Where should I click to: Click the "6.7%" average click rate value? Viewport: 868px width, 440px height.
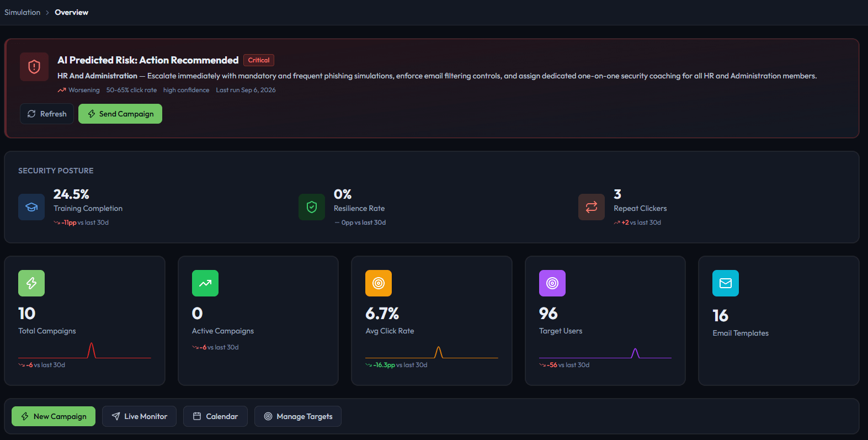point(382,314)
